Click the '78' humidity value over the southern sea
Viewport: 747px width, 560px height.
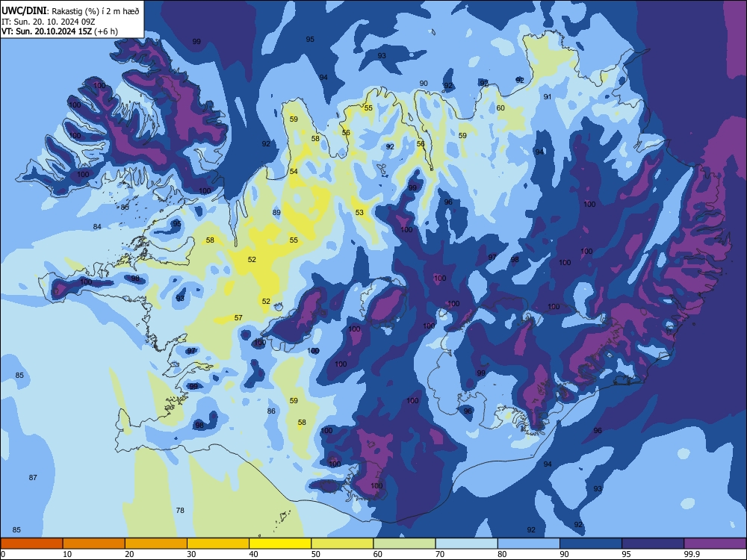point(180,510)
